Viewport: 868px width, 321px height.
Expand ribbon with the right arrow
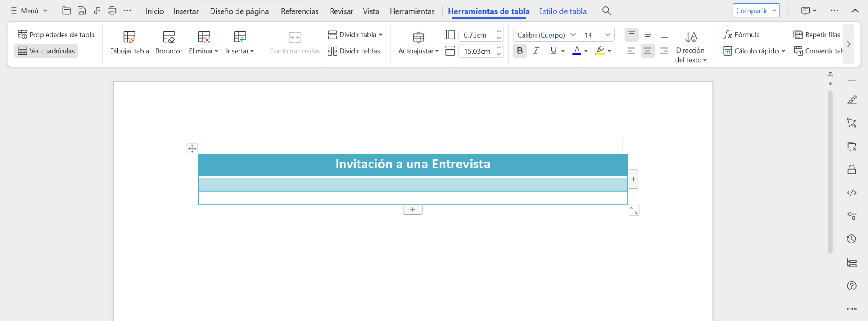[849, 44]
